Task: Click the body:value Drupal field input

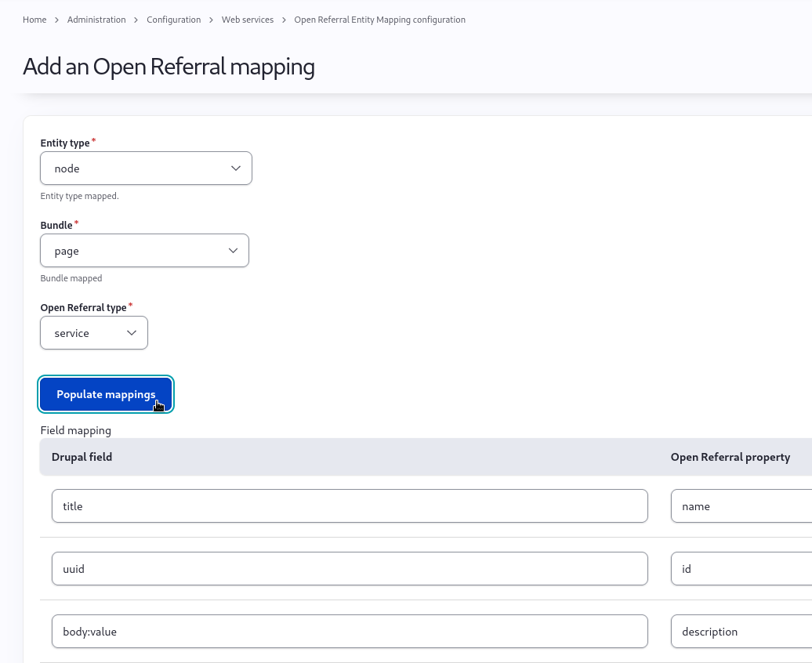Action: pyautogui.click(x=350, y=631)
